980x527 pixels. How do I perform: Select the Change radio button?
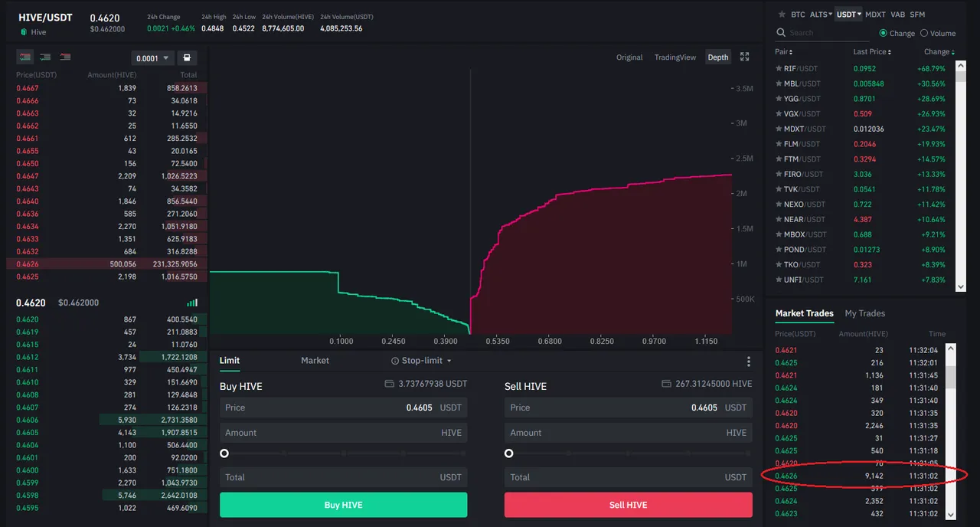tap(884, 33)
